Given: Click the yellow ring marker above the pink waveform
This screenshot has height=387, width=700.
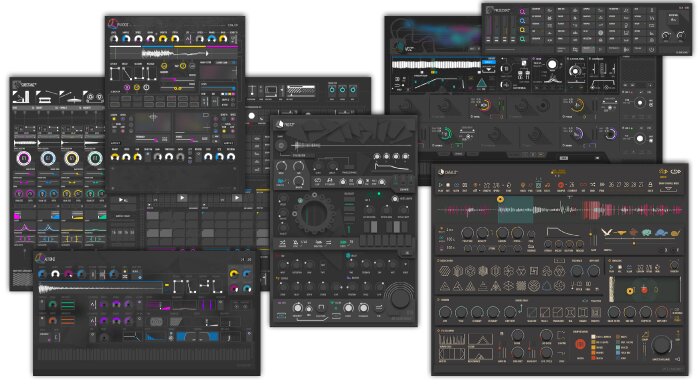Looking at the screenshot, I should pos(500,199).
